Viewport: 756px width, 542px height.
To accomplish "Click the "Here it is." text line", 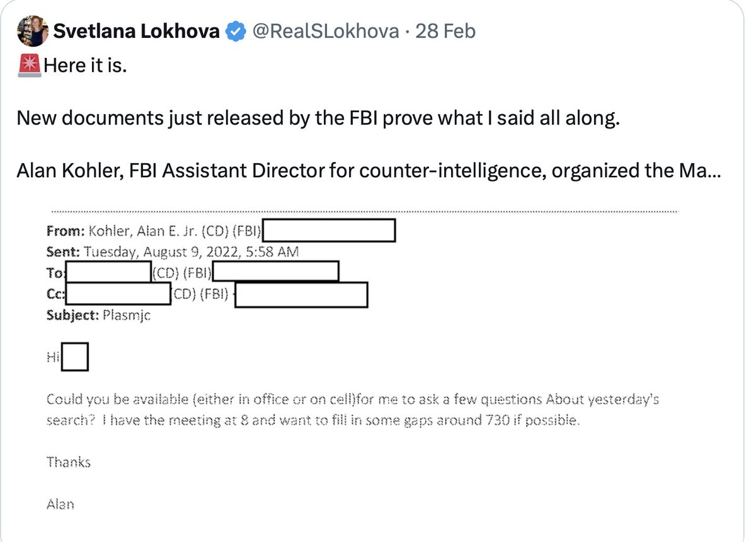I will (85, 66).
